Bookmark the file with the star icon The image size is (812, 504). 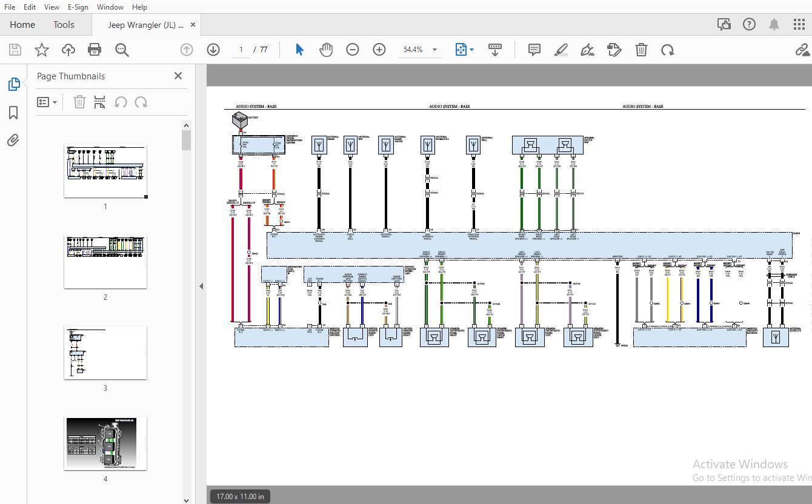pyautogui.click(x=42, y=50)
